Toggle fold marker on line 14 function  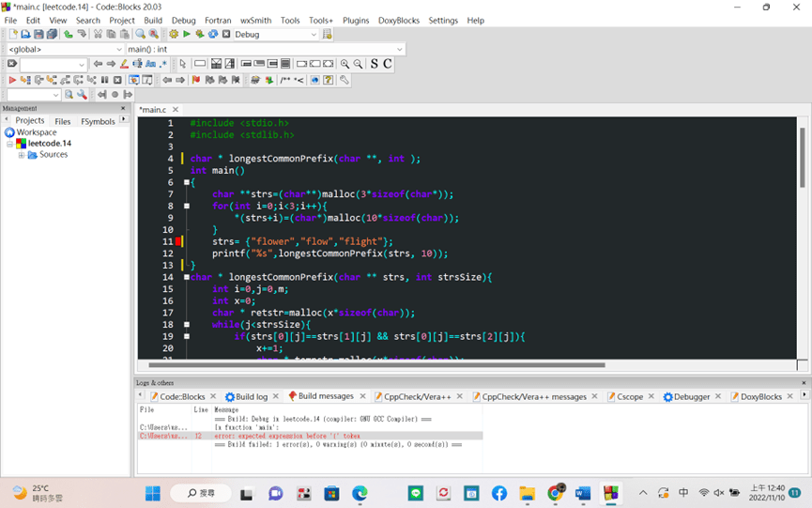[x=187, y=278]
